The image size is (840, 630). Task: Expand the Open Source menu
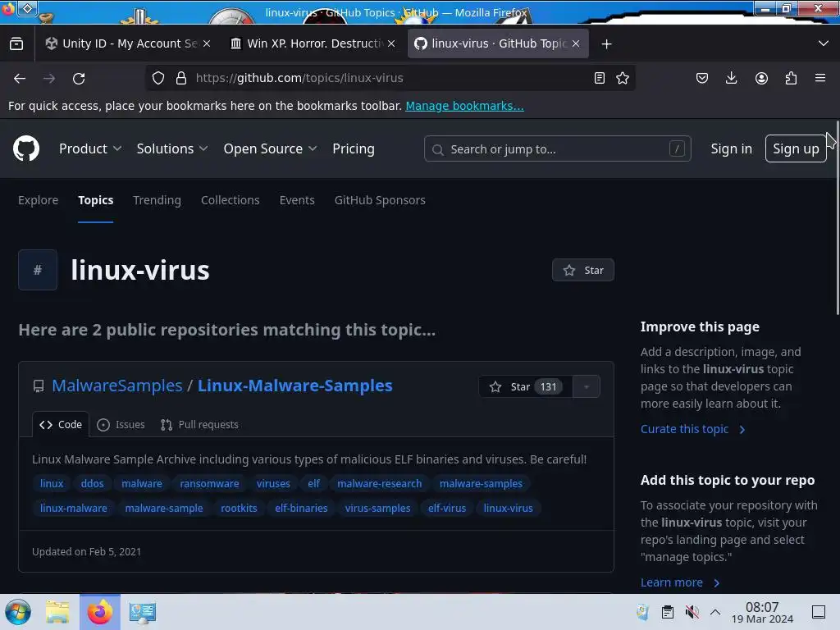pyautogui.click(x=270, y=149)
